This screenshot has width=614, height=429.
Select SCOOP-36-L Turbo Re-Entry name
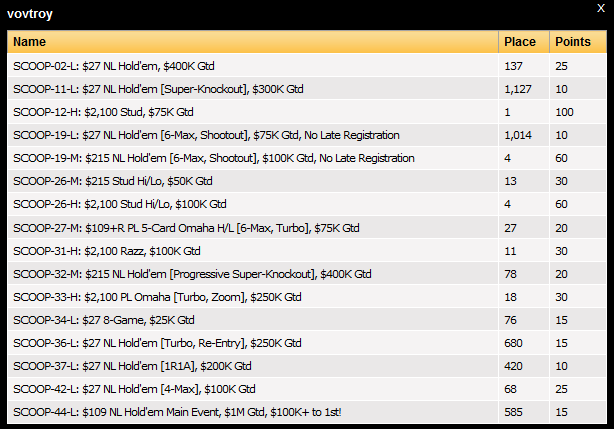pos(157,343)
